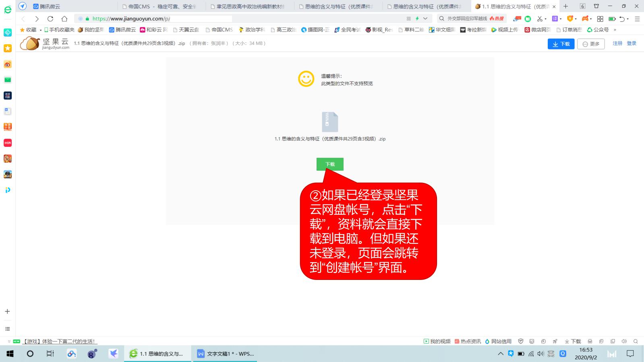Open the 和彩云 bookmark
Screen dimensions: 644x362
[x=153, y=30]
